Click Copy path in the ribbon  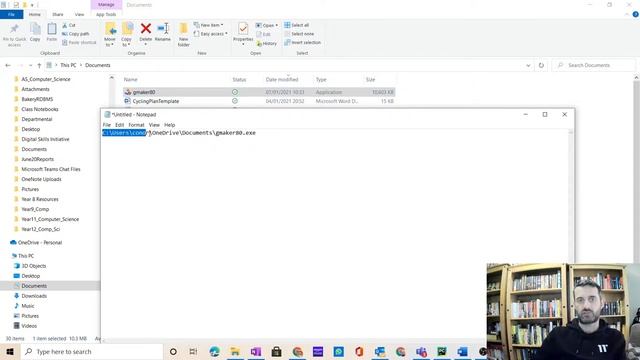(x=76, y=34)
